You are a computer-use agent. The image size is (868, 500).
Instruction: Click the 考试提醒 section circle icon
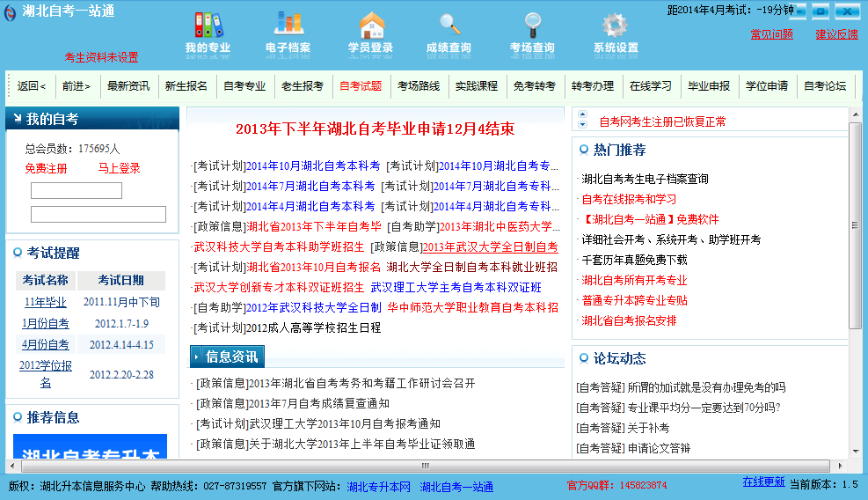tap(18, 253)
